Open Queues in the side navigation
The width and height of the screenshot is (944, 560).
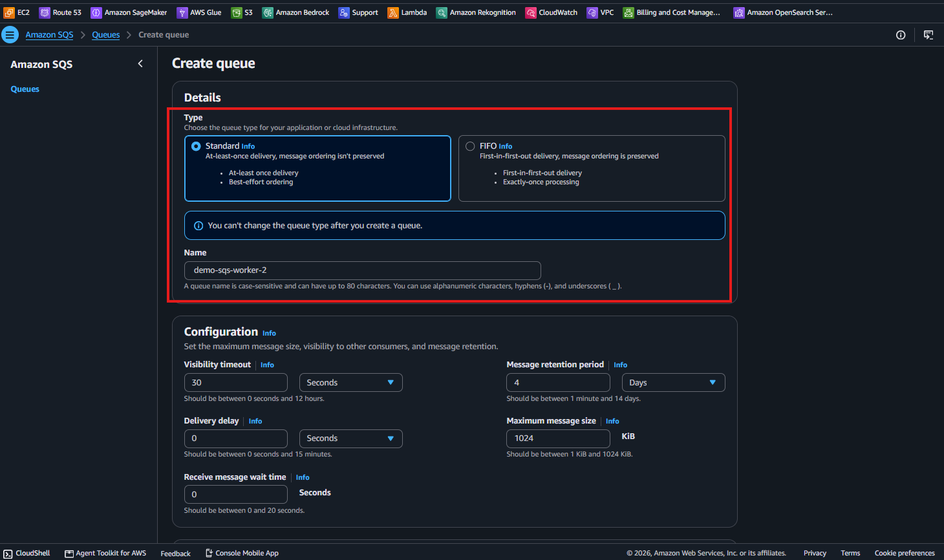pyautogui.click(x=25, y=89)
